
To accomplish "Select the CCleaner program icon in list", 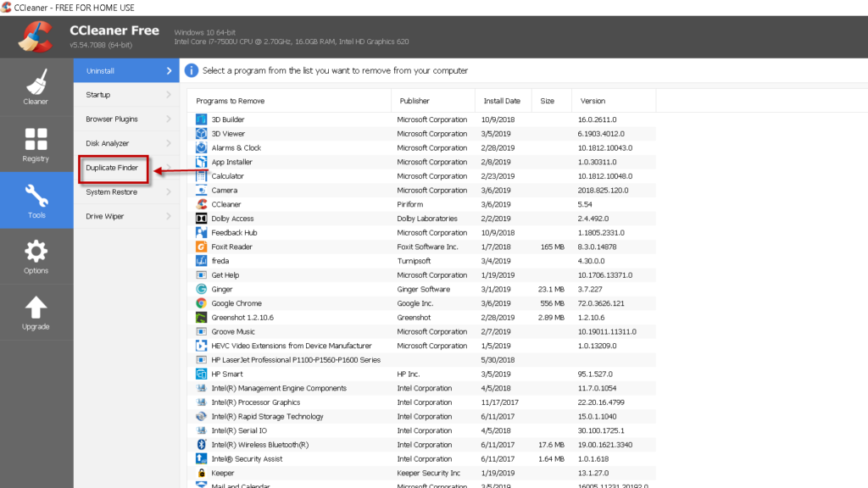I will click(202, 204).
